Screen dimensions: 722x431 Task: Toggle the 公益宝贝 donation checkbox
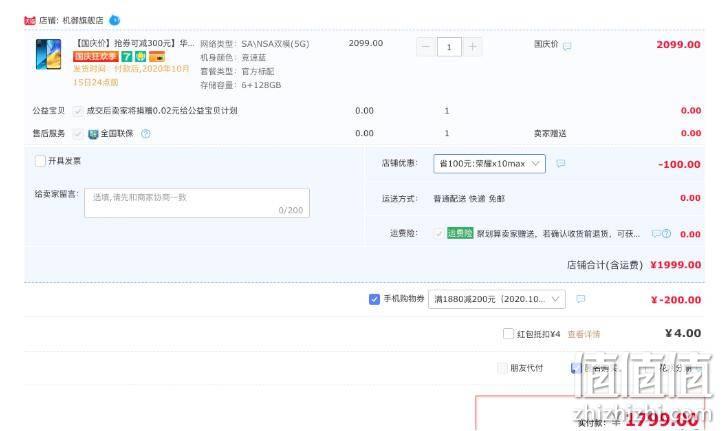pyautogui.click(x=78, y=111)
